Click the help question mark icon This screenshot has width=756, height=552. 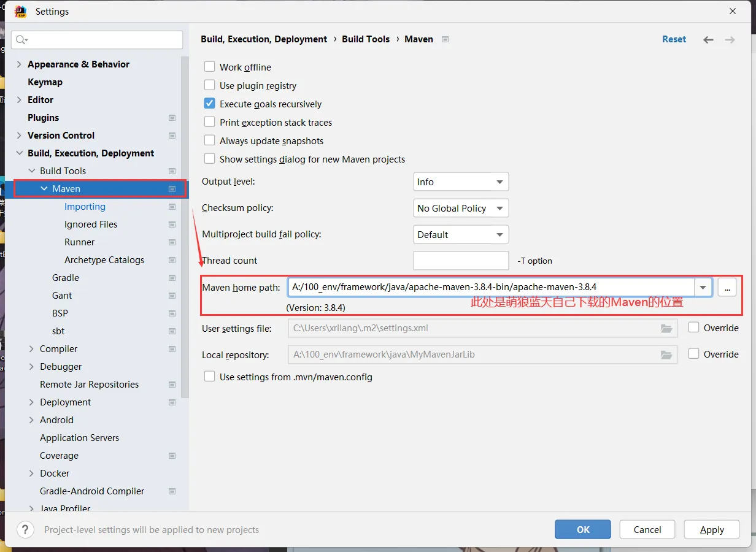25,530
